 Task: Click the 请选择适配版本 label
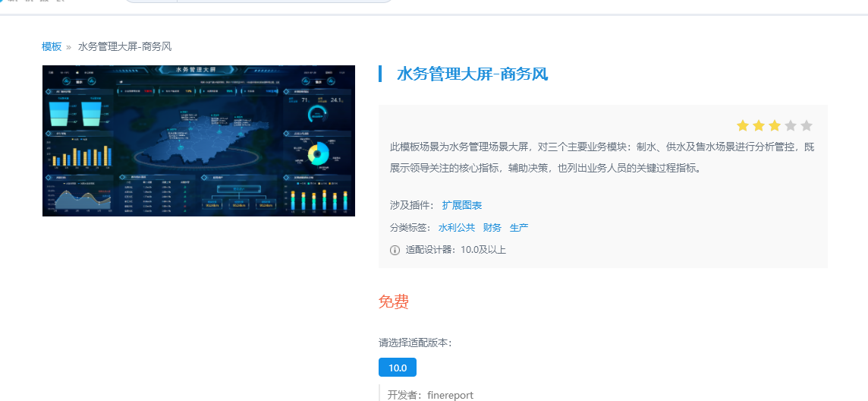415,343
